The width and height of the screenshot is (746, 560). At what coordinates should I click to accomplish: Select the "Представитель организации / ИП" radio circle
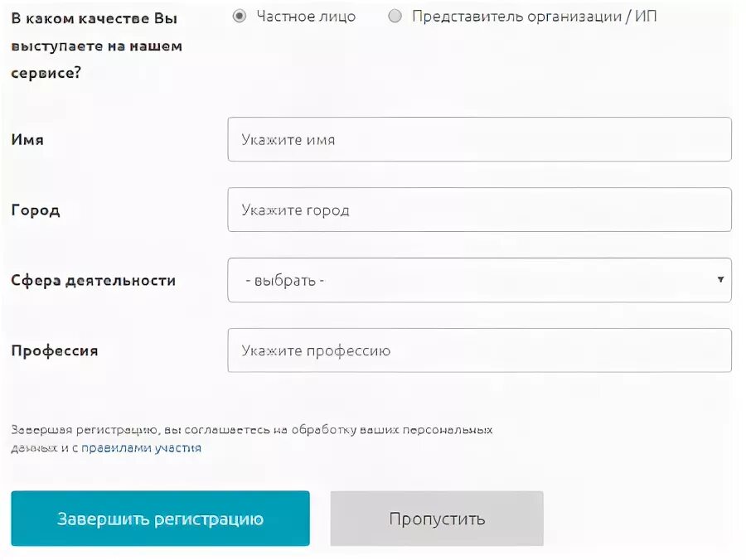395,17
